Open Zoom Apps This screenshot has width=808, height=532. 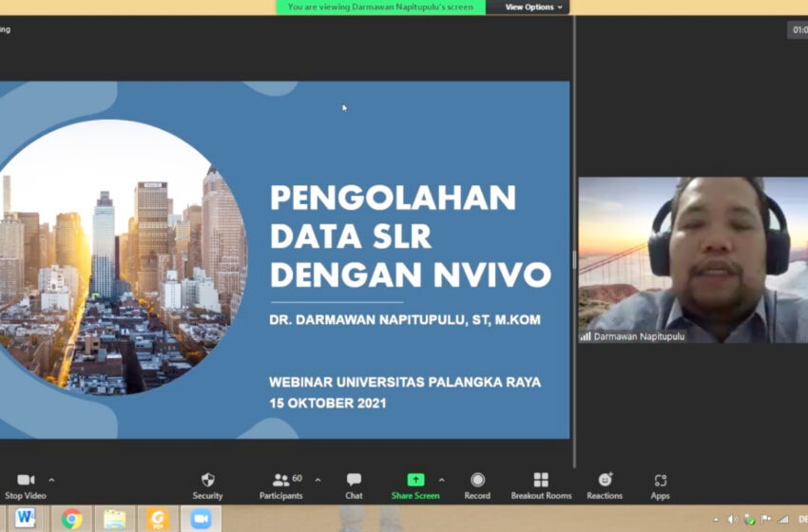click(x=660, y=486)
